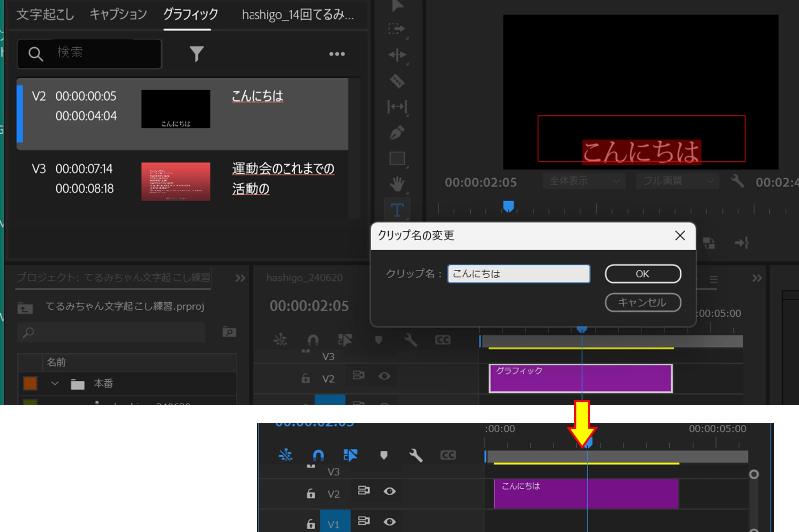Click OK in the clip rename dialog

(643, 274)
